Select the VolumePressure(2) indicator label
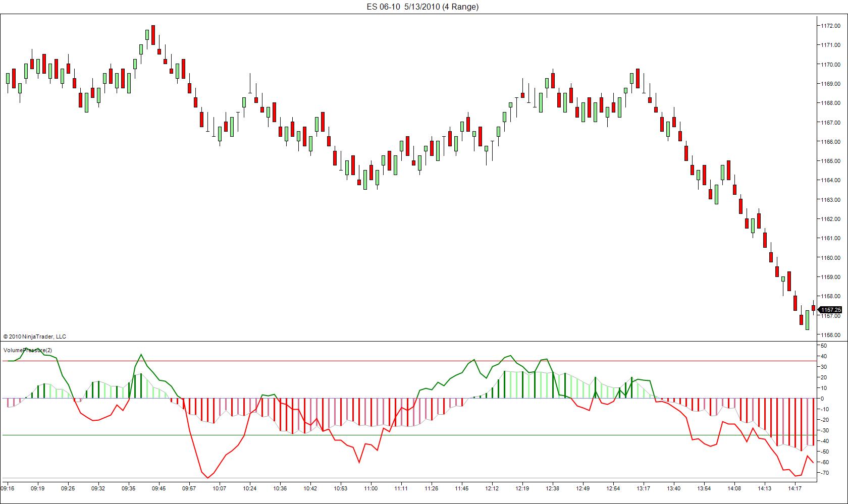This screenshot has height=504, width=848. click(28, 350)
